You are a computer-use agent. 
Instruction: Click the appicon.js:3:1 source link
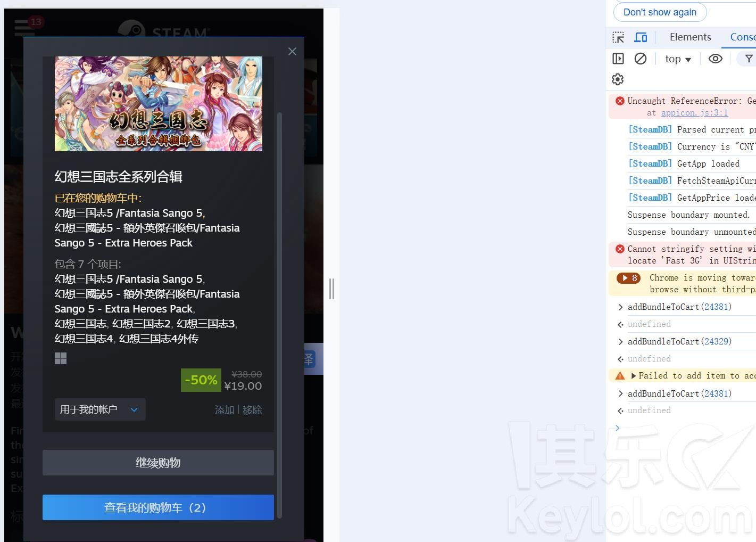(694, 113)
